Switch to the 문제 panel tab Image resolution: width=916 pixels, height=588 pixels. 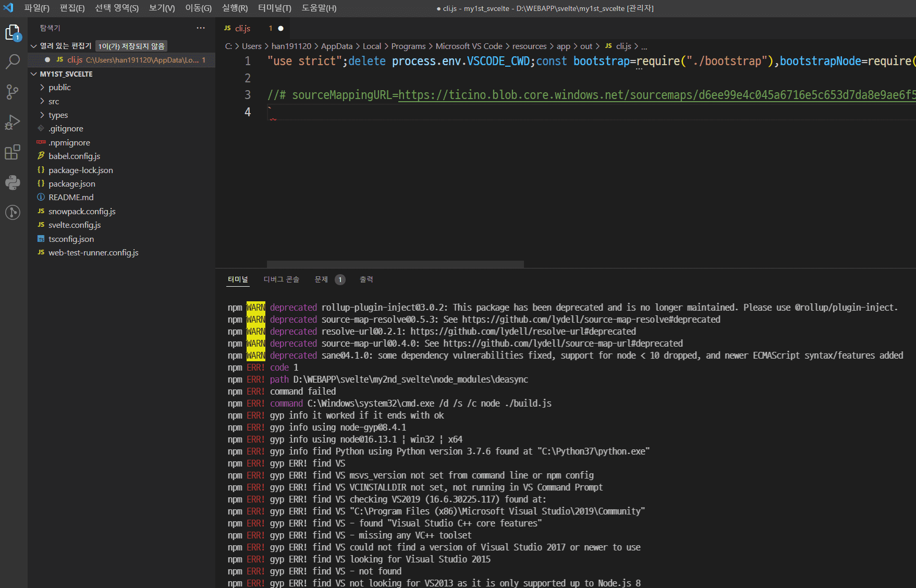click(321, 279)
